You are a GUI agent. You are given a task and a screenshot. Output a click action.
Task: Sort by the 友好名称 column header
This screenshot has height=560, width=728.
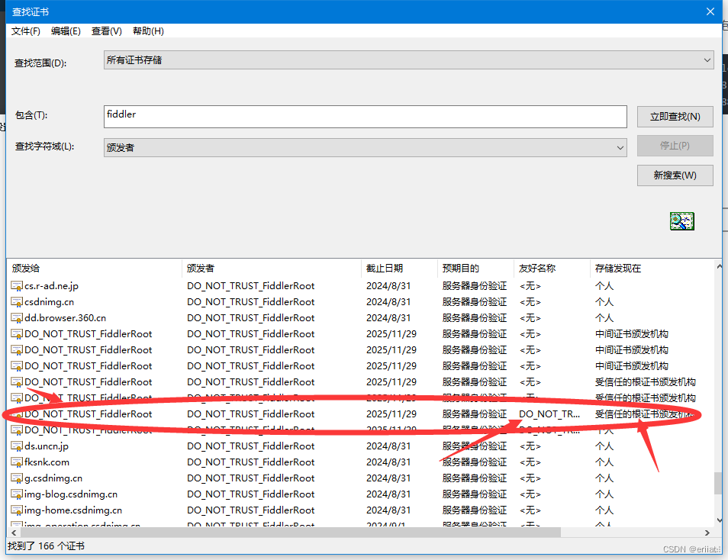click(x=552, y=269)
